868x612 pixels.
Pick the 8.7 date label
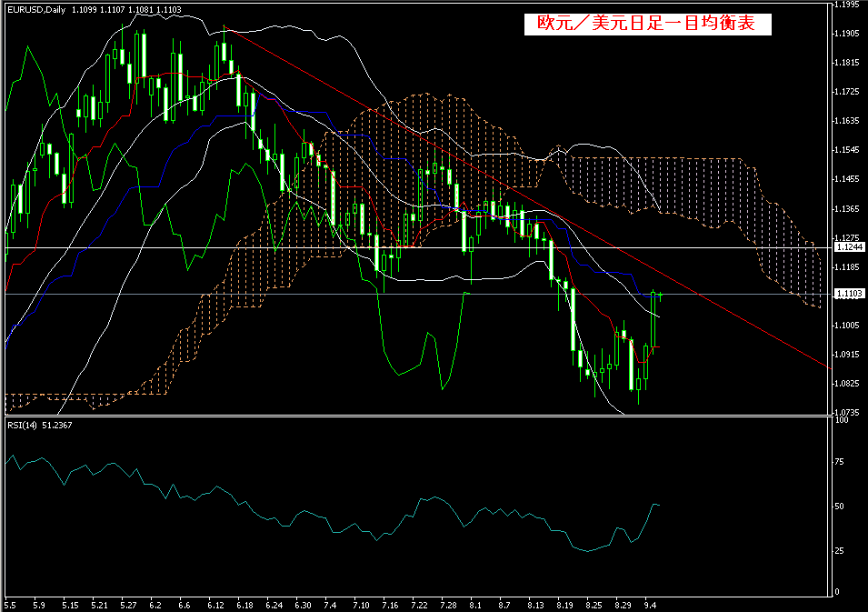click(x=504, y=606)
